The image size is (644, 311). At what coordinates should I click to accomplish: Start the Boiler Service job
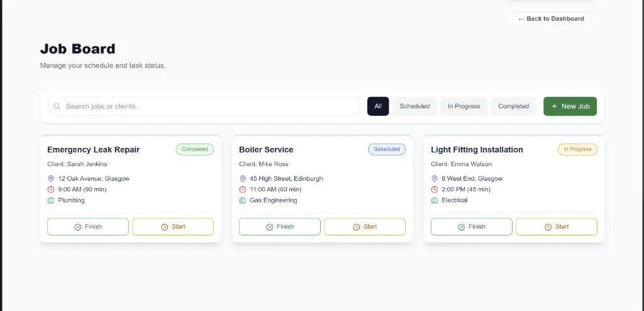click(365, 227)
